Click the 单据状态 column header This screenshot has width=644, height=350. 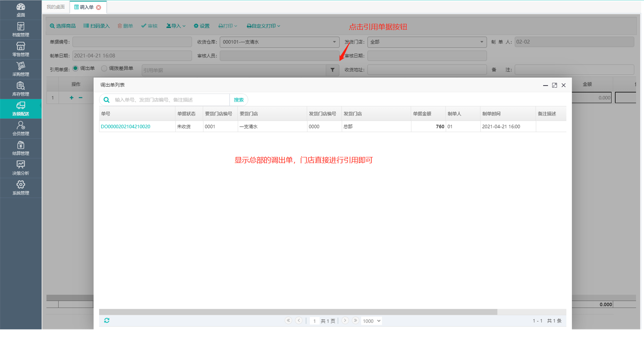coord(189,114)
